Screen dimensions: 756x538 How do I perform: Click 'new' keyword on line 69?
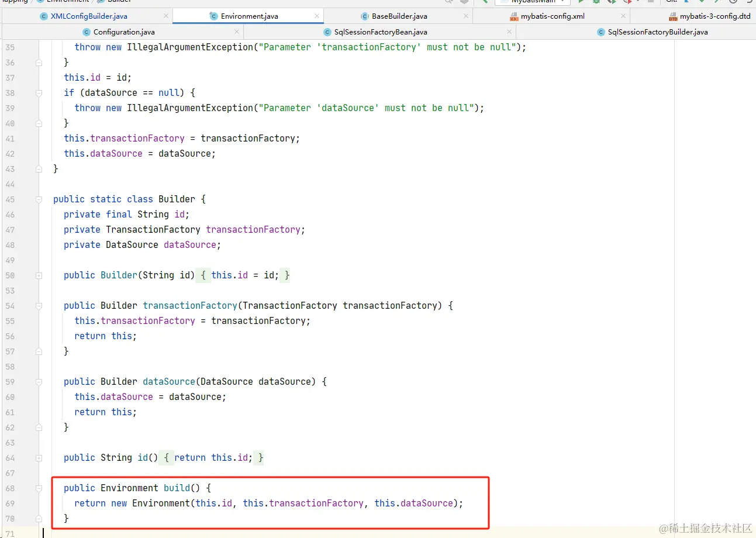[x=119, y=503]
